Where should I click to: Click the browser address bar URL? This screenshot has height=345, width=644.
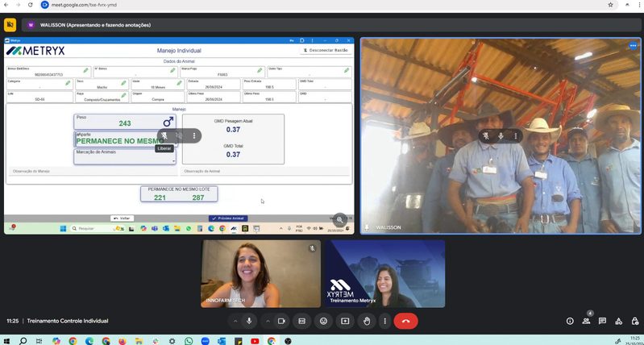click(84, 5)
